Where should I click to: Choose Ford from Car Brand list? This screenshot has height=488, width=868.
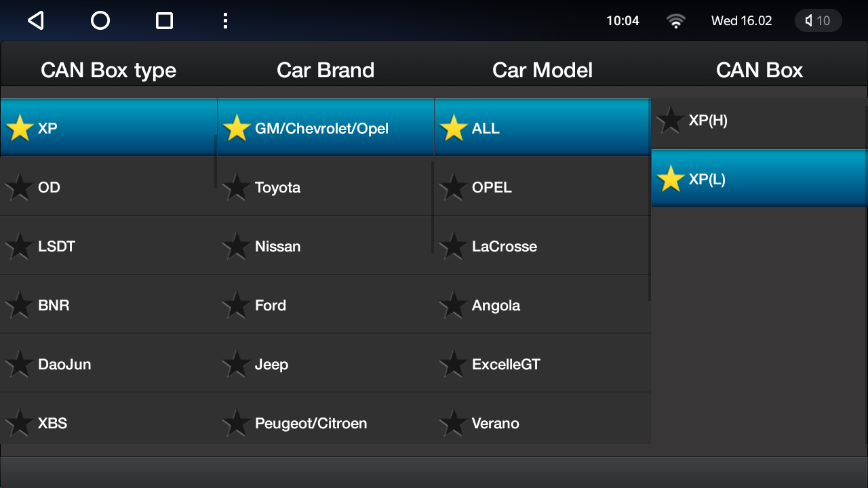click(x=325, y=305)
